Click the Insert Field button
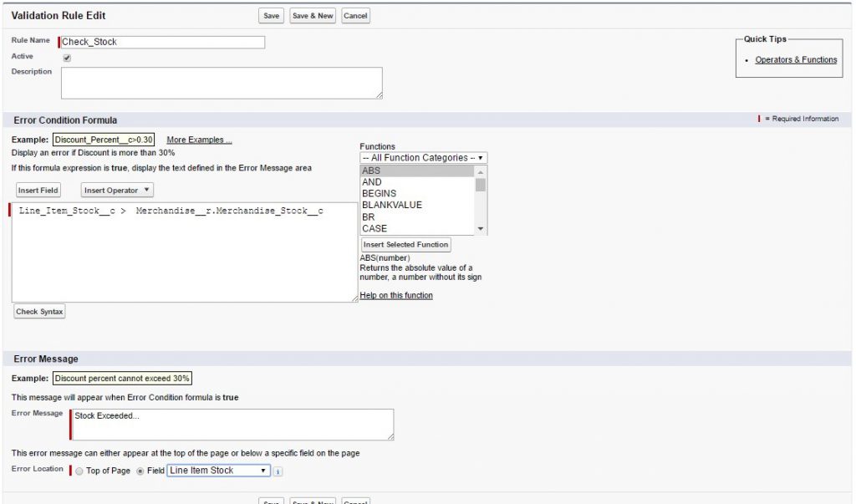This screenshot has width=856, height=504. click(x=38, y=191)
